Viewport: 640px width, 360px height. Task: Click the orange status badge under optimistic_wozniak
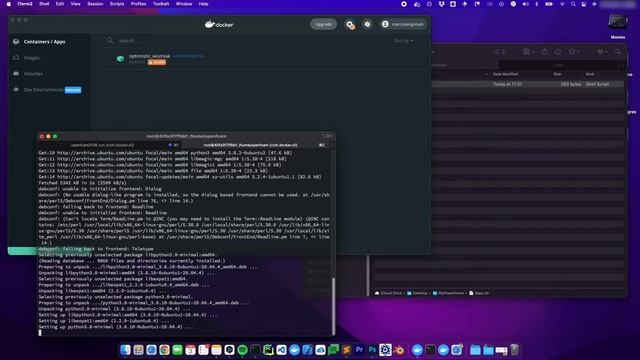(157, 62)
